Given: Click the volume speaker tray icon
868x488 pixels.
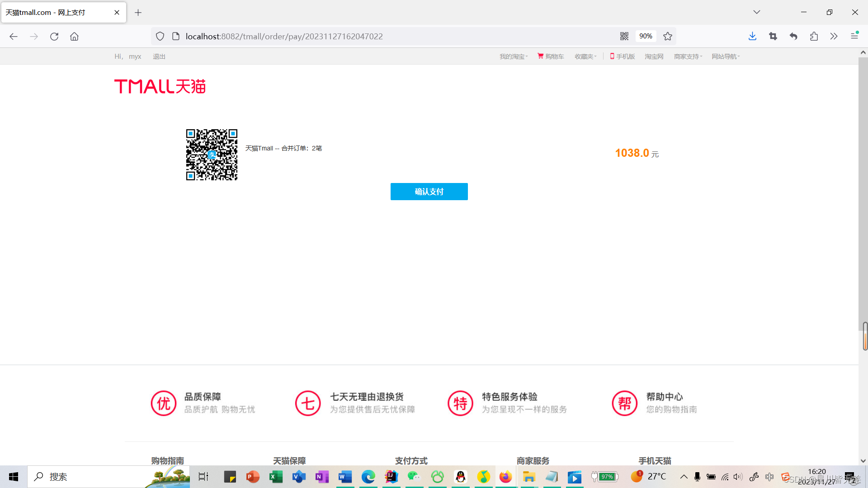Looking at the screenshot, I should [x=738, y=477].
